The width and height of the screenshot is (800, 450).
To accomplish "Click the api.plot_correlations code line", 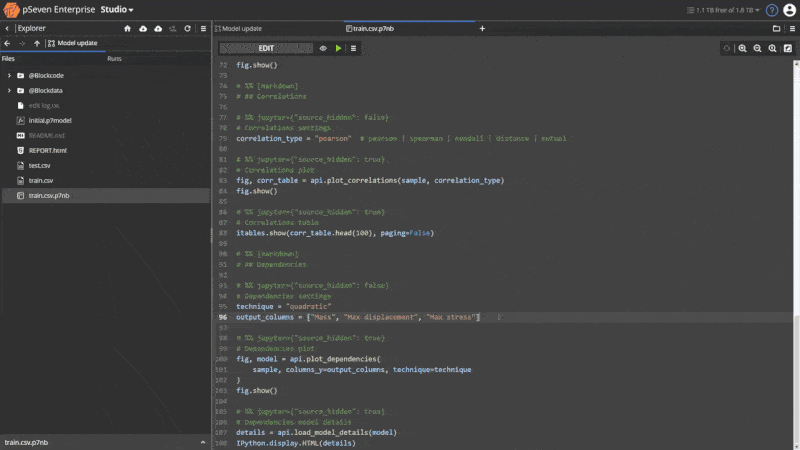I will coord(370,180).
